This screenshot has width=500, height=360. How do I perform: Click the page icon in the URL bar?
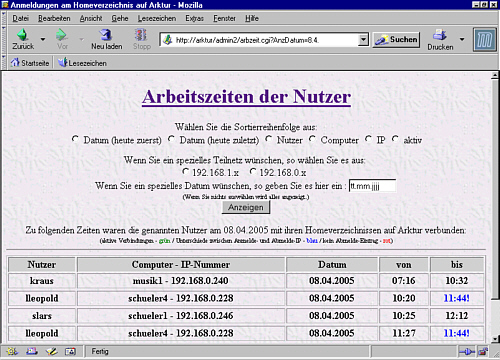coord(168,40)
